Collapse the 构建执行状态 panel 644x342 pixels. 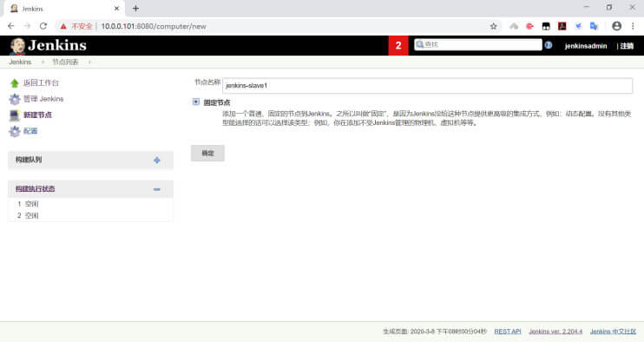click(x=157, y=189)
